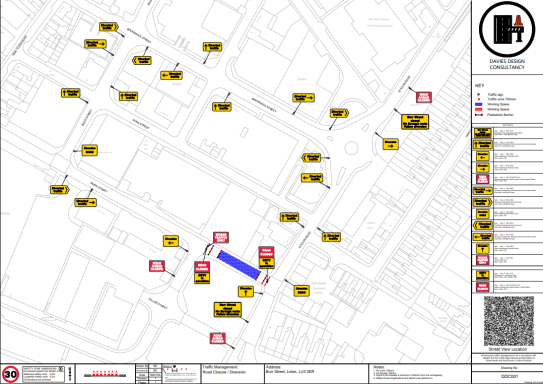Click the Diversion up-arrow sign in legend table
Screen dimensions: 543x384
482,248
